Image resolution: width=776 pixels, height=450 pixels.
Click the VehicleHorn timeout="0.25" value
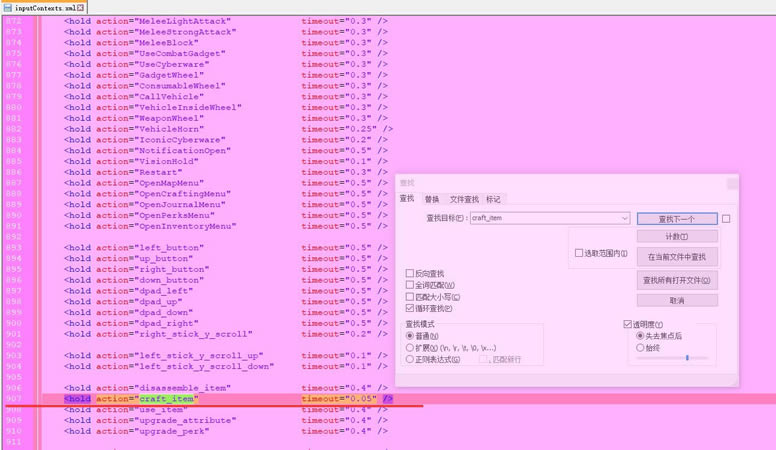(339, 129)
